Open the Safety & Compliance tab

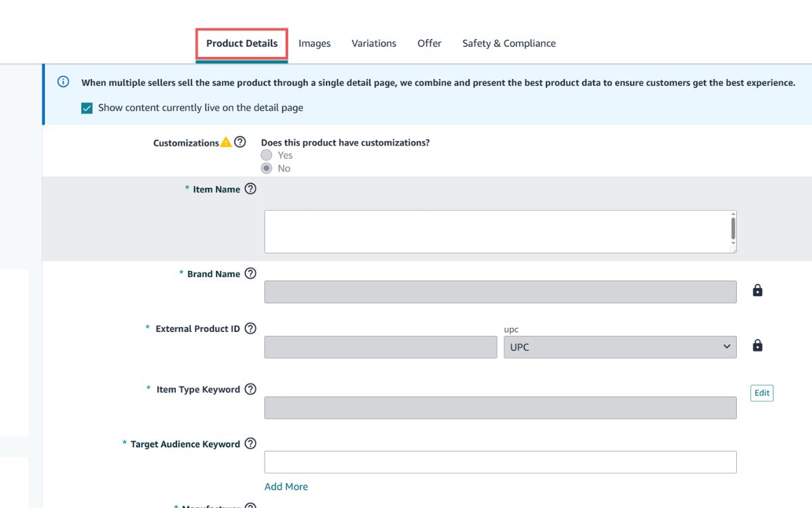point(509,43)
